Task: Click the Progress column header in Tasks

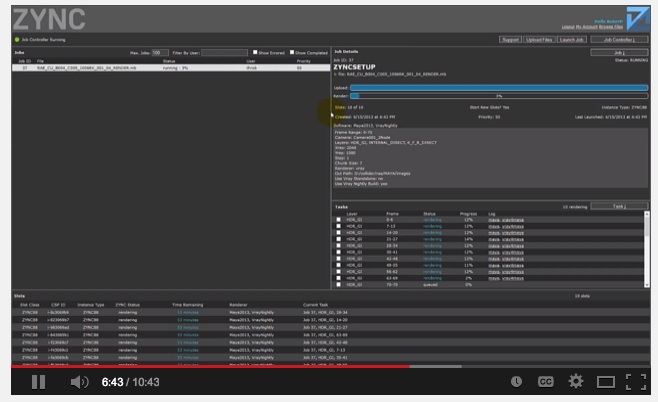Action: [x=468, y=214]
